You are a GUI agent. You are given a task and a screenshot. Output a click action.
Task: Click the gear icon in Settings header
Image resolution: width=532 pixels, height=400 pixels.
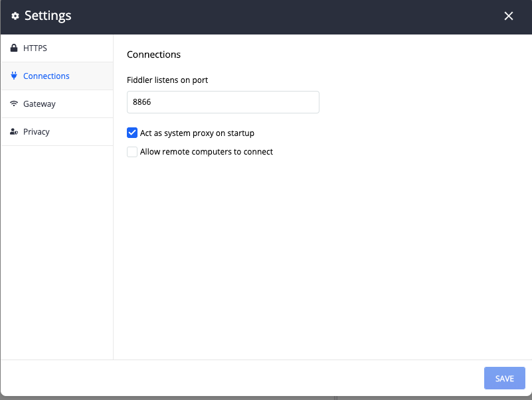15,16
